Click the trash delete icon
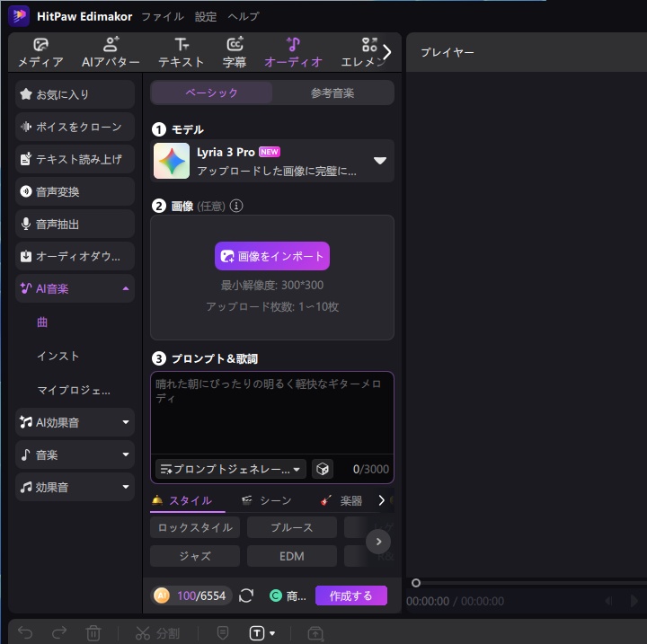The width and height of the screenshot is (647, 644). (x=93, y=633)
